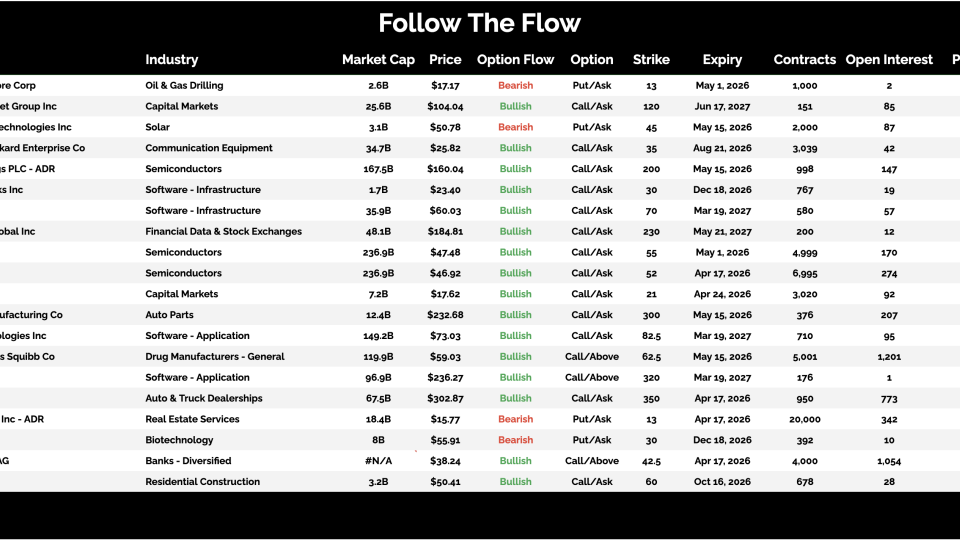
Task: Select the Oil & Gas Drilling cell
Action: click(x=184, y=86)
